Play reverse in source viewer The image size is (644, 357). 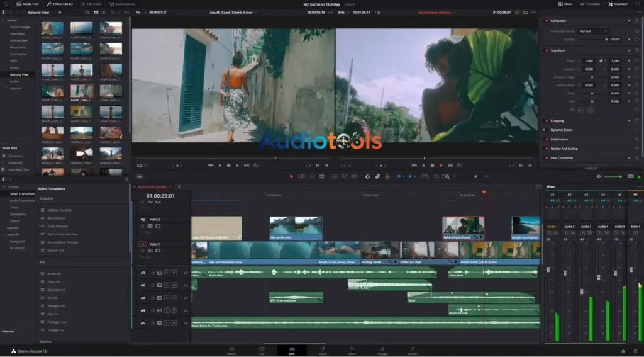219,166
